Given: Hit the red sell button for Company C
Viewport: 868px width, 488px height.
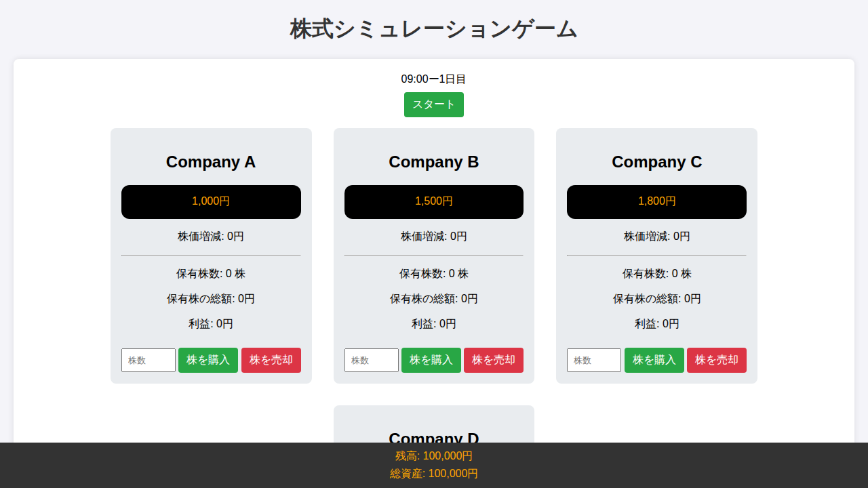Looking at the screenshot, I should coord(717,360).
